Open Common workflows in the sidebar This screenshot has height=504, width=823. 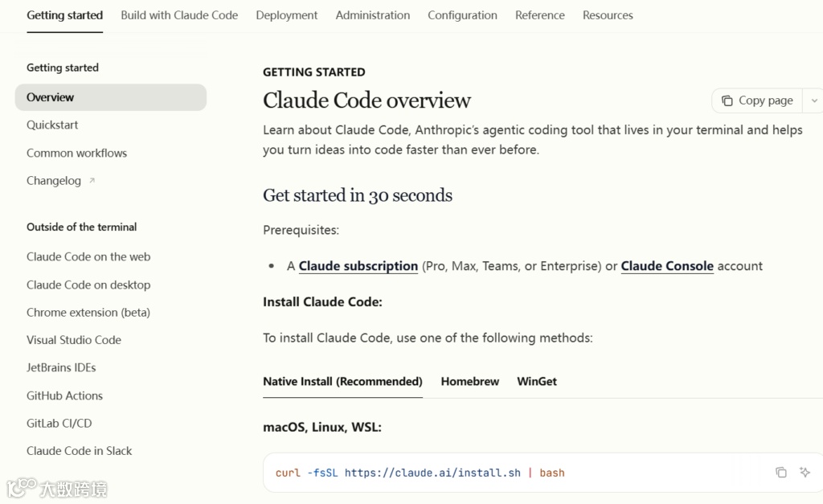(x=76, y=153)
